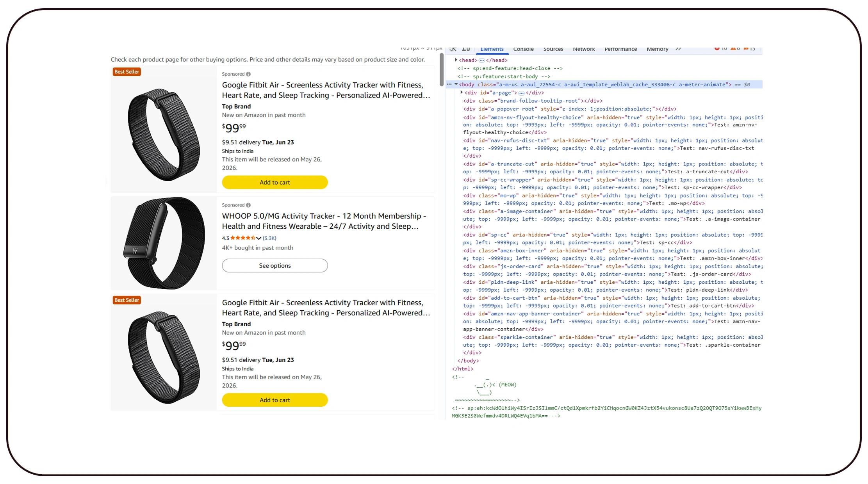Expand the a-page div node
Image resolution: width=868 pixels, height=484 pixels.
click(x=462, y=93)
